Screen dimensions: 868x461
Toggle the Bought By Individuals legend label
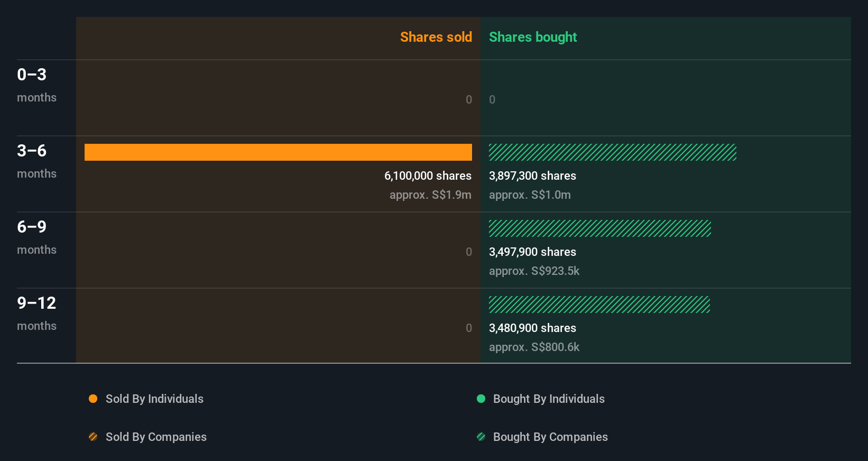coord(549,399)
